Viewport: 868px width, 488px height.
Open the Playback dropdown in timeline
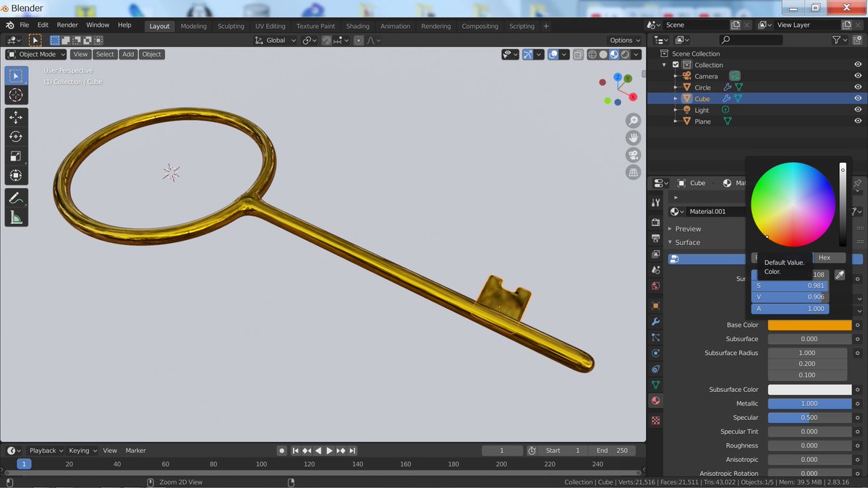coord(46,450)
